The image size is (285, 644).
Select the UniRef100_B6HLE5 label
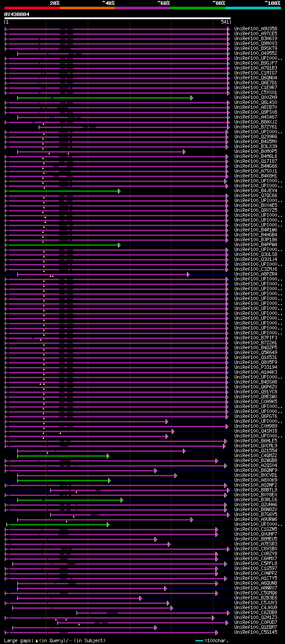point(256,441)
